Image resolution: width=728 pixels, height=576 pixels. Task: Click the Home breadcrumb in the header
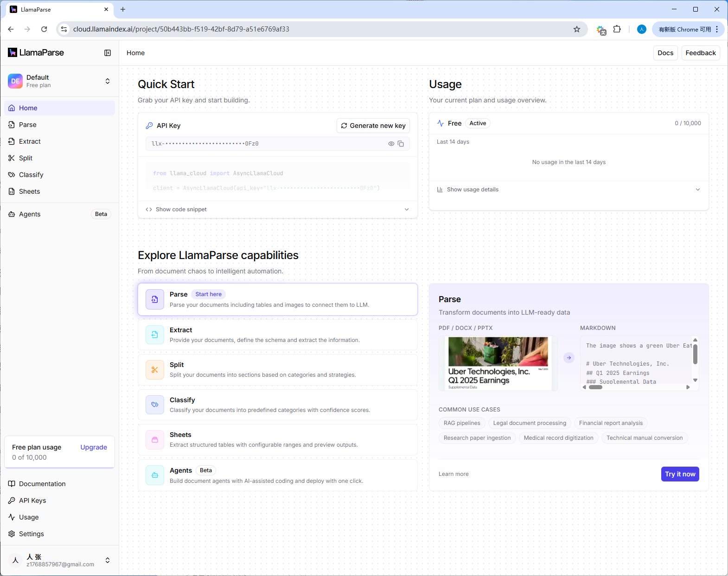pos(135,53)
